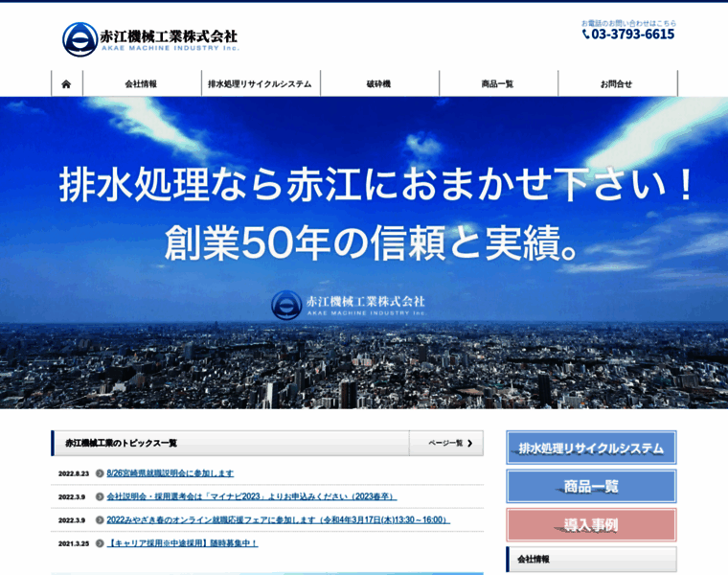Click the date 2022.8.23 in topics

point(74,473)
